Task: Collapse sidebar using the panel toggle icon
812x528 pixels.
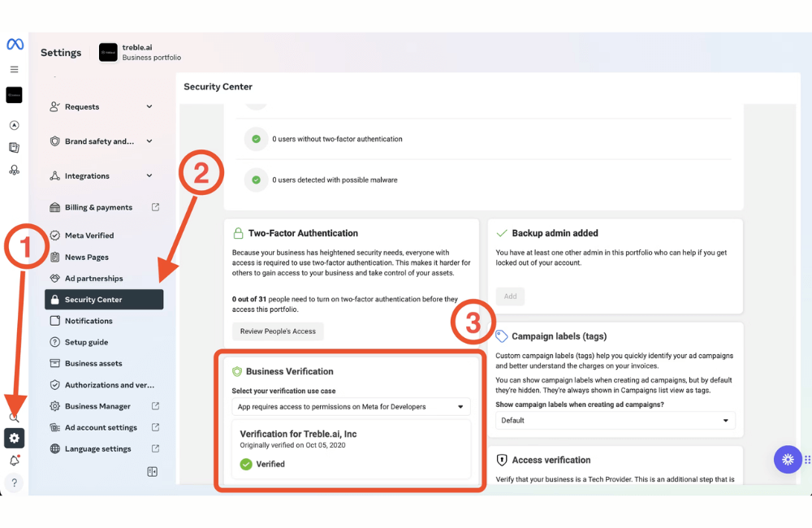Action: (151, 472)
